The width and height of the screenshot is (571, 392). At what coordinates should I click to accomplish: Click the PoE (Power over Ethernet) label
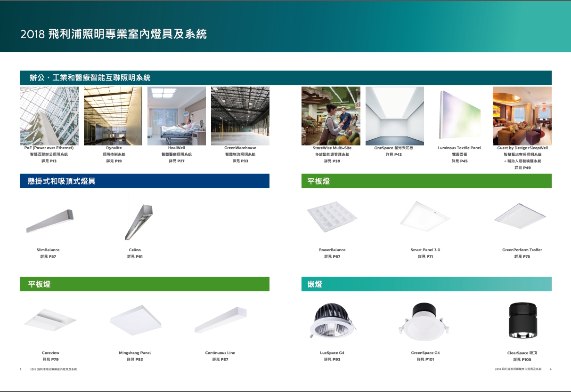click(49, 148)
